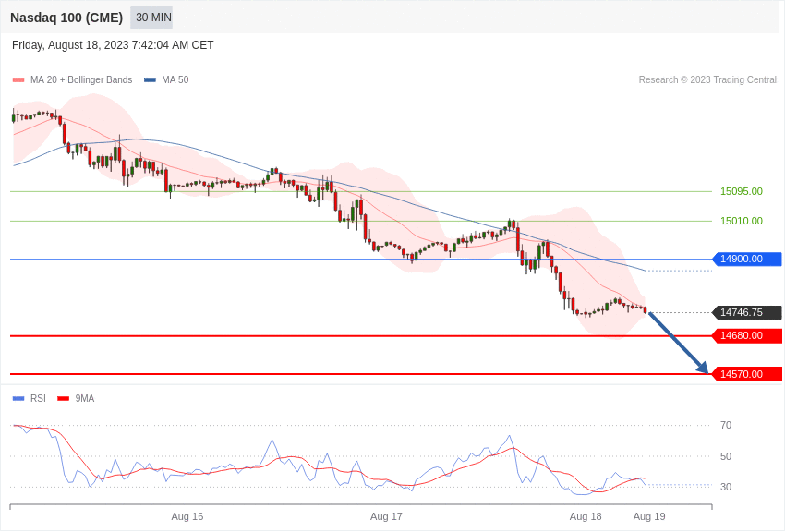This screenshot has width=785, height=532.
Task: Click the Aug 16 date axis label
Action: pyautogui.click(x=187, y=516)
